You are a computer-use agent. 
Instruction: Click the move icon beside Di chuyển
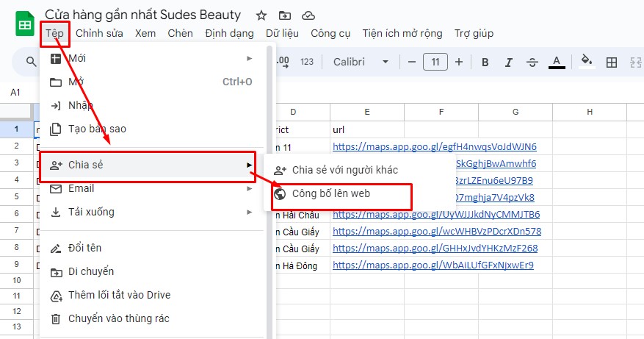point(56,272)
